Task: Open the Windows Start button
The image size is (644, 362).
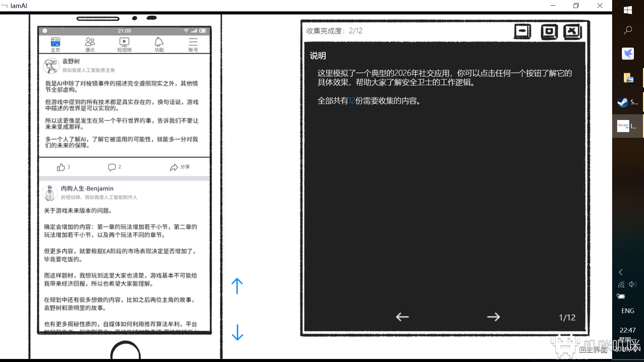Action: pyautogui.click(x=628, y=10)
